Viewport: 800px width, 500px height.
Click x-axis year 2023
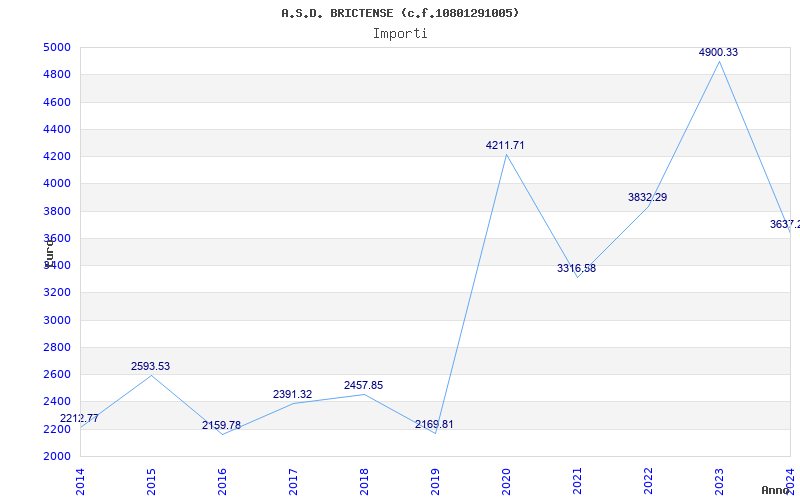[719, 482]
